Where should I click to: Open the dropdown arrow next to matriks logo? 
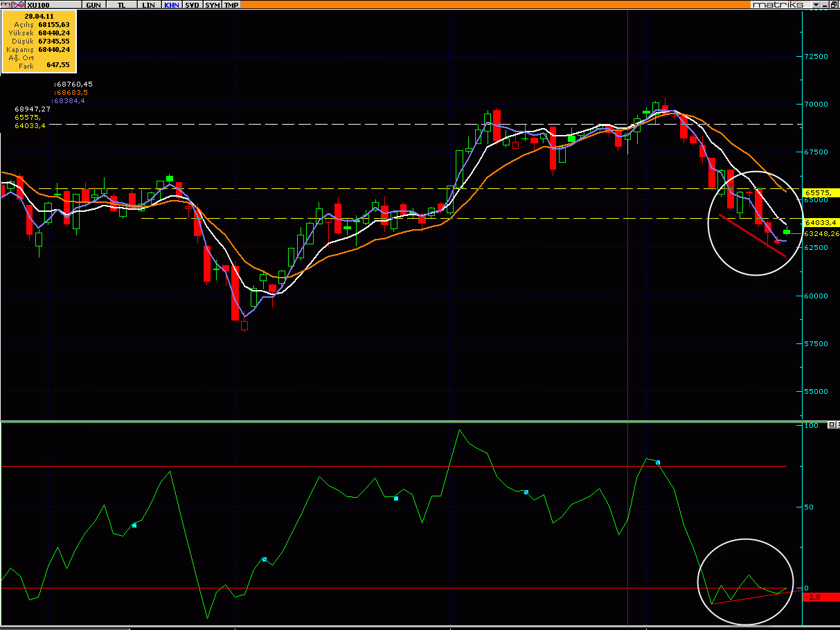[x=816, y=5]
